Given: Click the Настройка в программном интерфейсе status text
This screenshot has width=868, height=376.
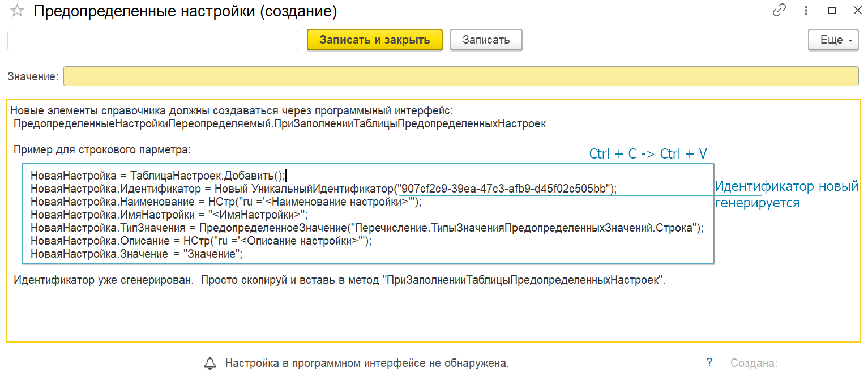Looking at the screenshot, I should tap(367, 363).
